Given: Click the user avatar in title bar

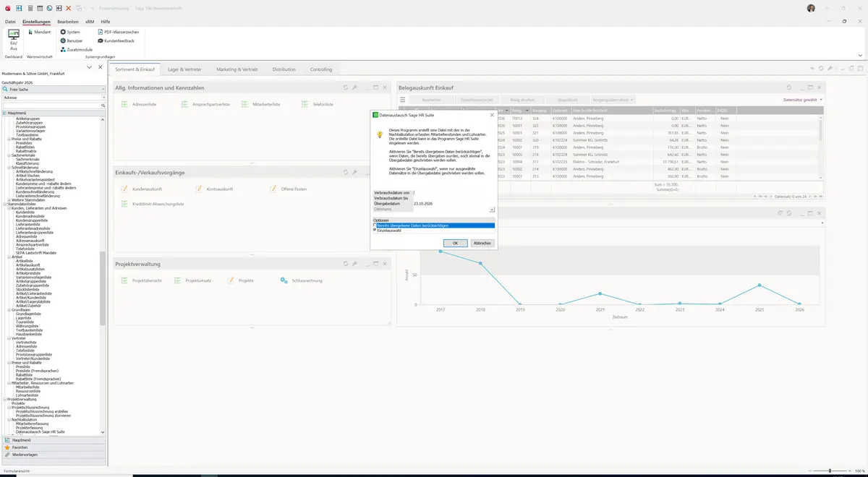Looking at the screenshot, I should click(x=811, y=8).
